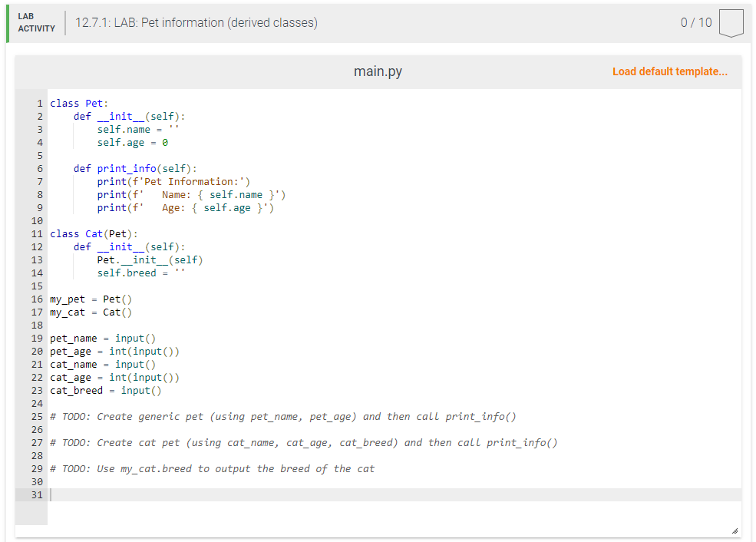The width and height of the screenshot is (756, 542).
Task: Click the completion shield badge icon
Action: 730,22
